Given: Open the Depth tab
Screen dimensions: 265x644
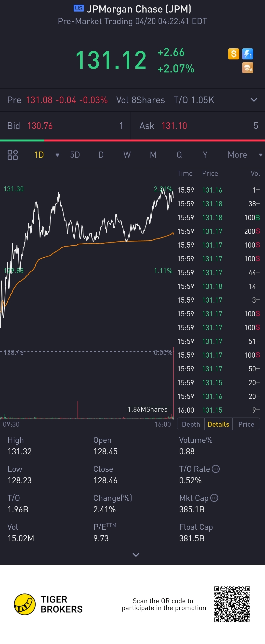Looking at the screenshot, I should [x=191, y=424].
